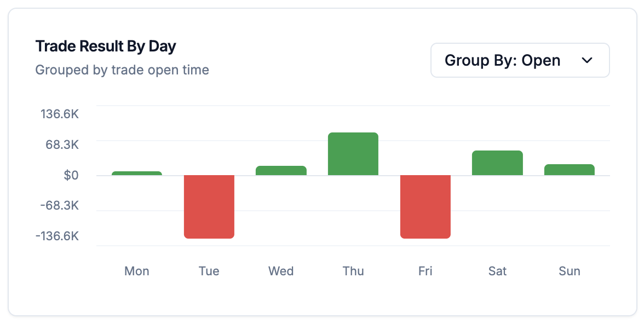Click the green Saturday bar

pos(497,163)
